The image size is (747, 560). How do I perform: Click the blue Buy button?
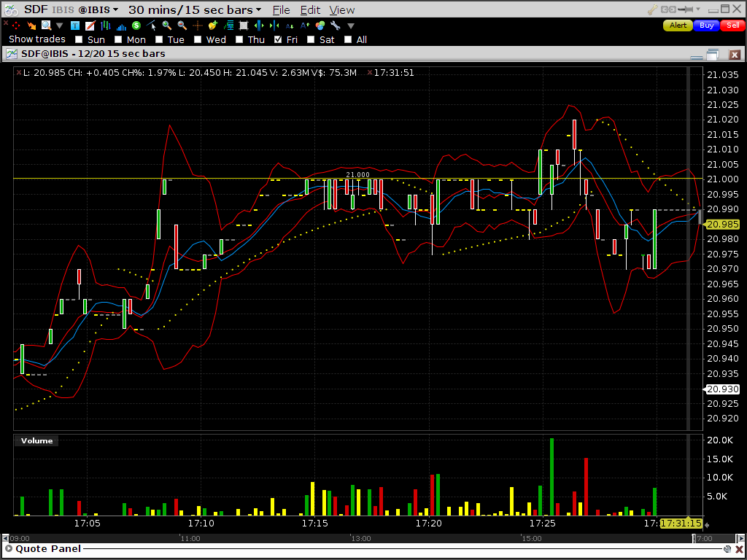(x=706, y=26)
